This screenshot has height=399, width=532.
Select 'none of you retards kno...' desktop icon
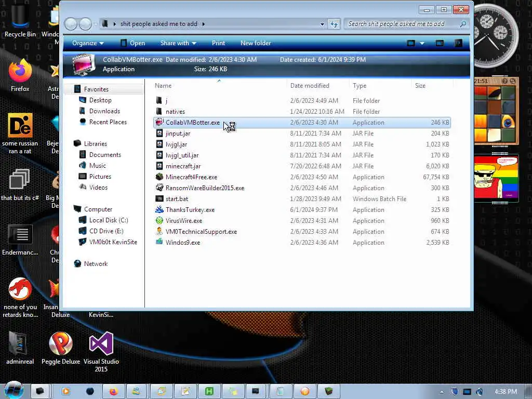[20, 298]
